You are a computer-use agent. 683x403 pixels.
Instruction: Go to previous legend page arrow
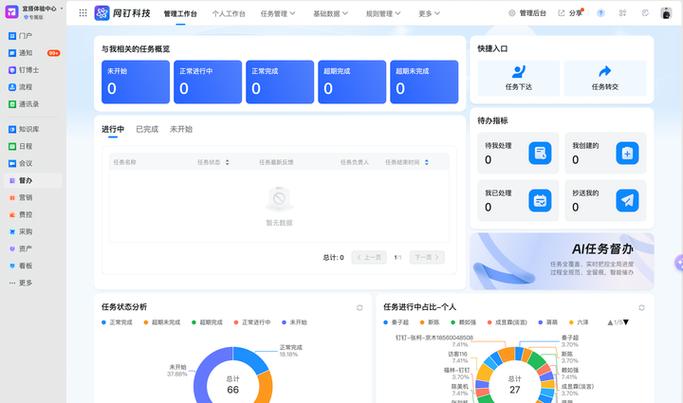[610, 322]
